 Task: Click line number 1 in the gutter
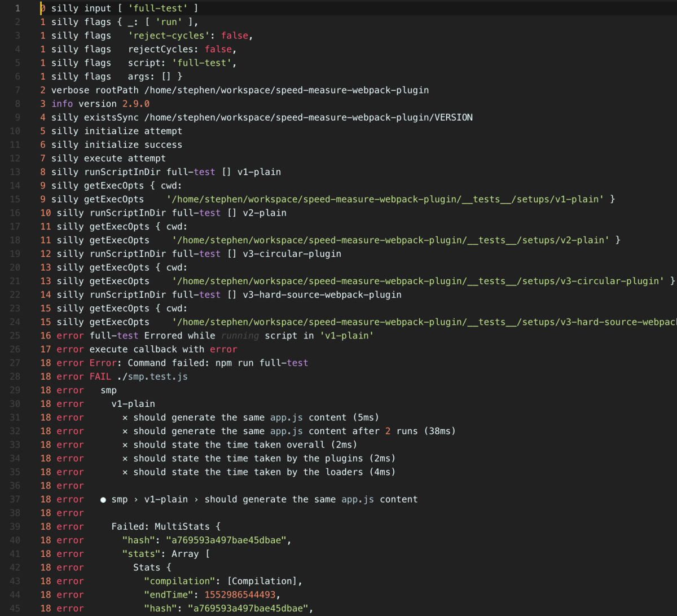pyautogui.click(x=17, y=8)
